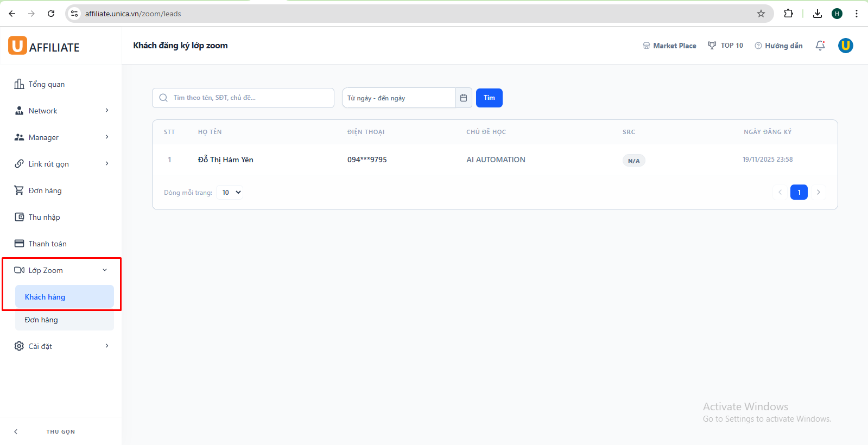
Task: Click the blue Tìm search button
Action: (x=489, y=98)
